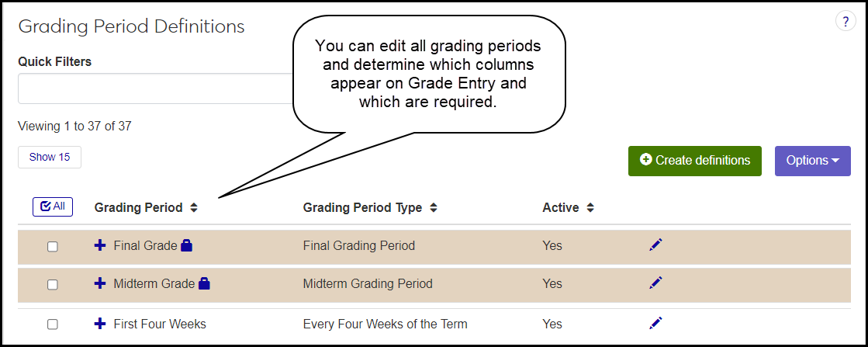
Task: Tick the Final Grade row checkbox
Action: 53,247
